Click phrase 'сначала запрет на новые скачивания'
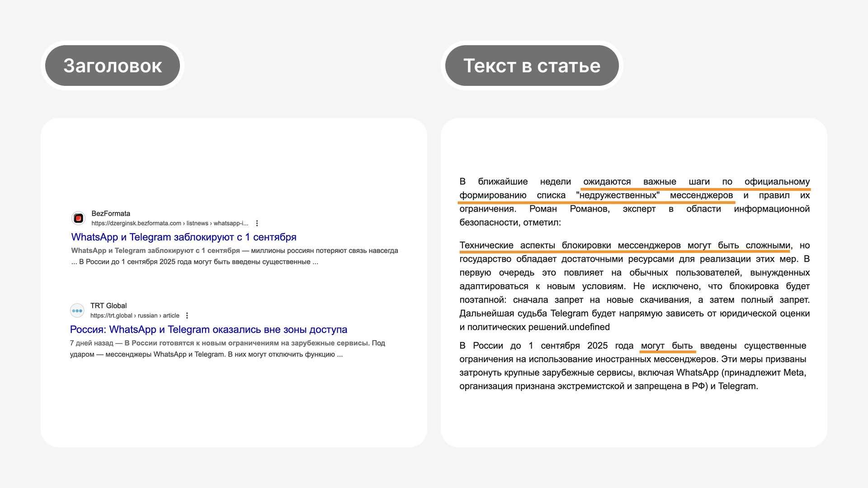 coord(602,300)
